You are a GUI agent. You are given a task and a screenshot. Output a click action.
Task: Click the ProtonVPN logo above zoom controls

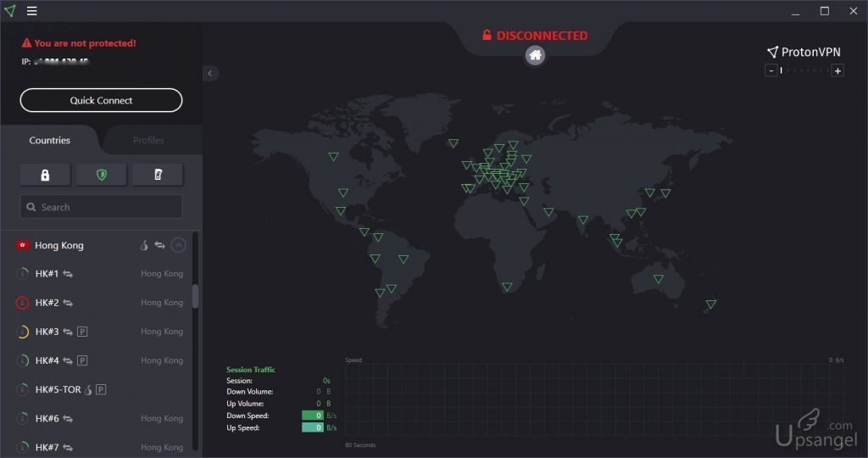click(804, 52)
